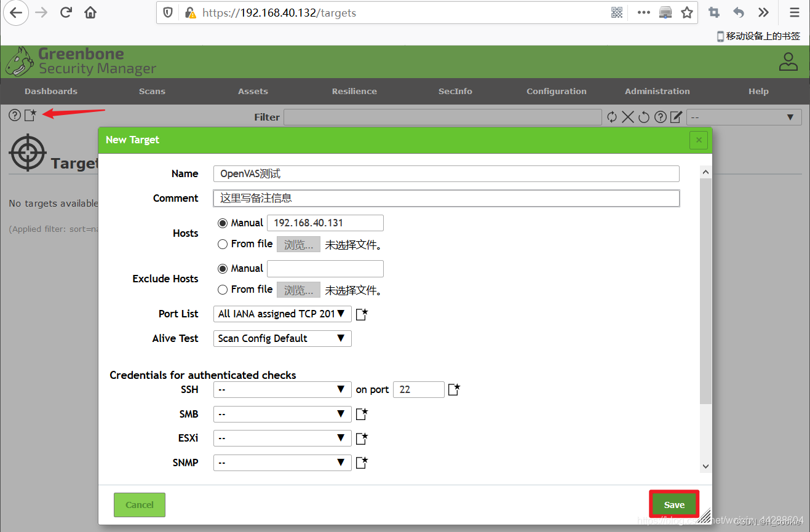Click the dialog vertical scrollbar thumb
This screenshot has height=532, width=810.
point(705,291)
